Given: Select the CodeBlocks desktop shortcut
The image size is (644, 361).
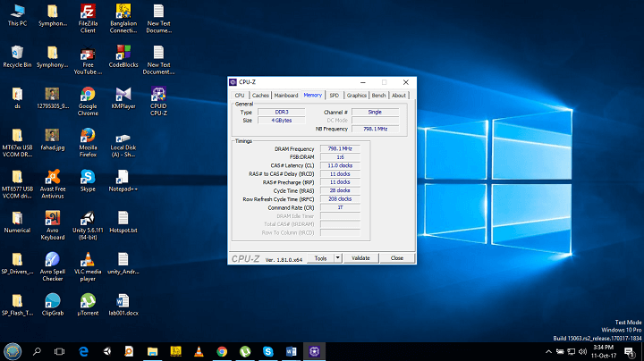Looking at the screenshot, I should click(123, 52).
